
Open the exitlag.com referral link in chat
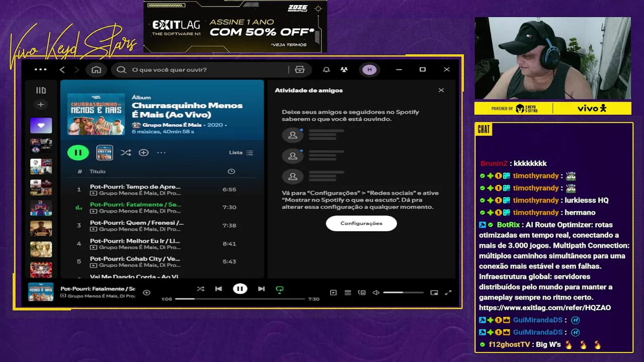pyautogui.click(x=545, y=308)
